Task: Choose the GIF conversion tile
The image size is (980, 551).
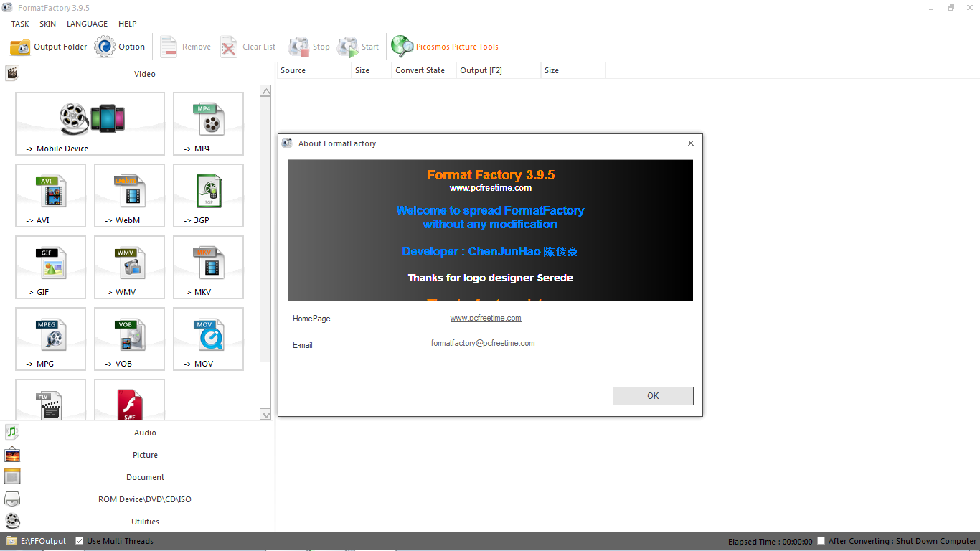Action: [x=50, y=267]
